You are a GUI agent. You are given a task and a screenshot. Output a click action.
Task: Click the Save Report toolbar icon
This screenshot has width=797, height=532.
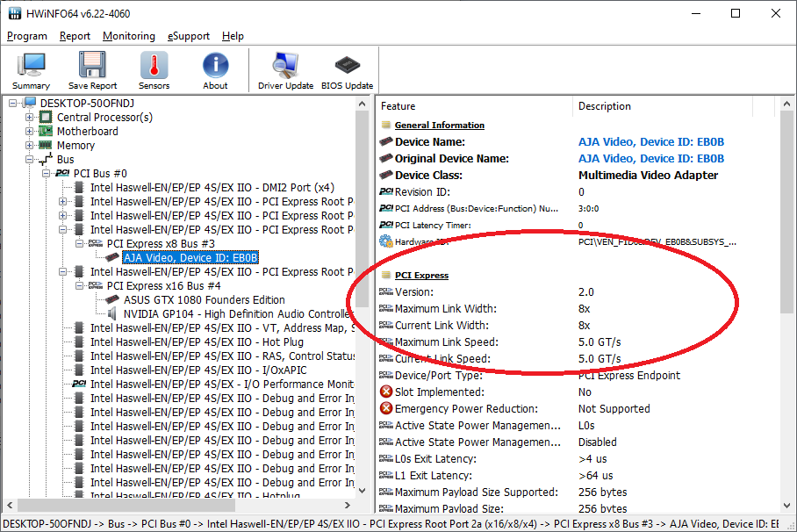click(91, 66)
